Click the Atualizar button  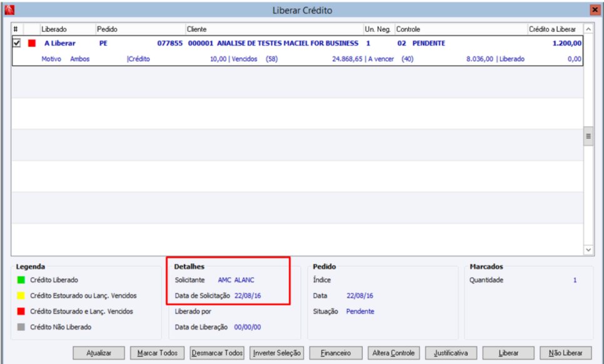coord(99,353)
